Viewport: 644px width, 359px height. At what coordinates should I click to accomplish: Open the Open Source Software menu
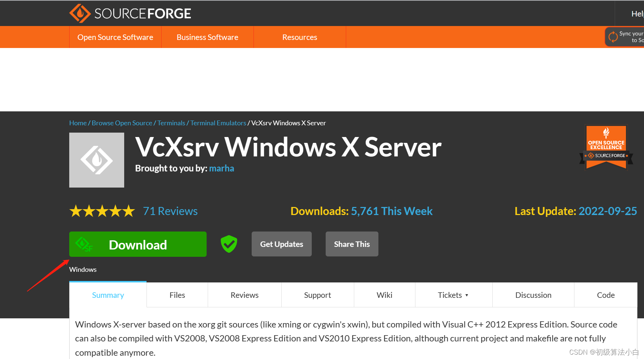click(x=115, y=37)
